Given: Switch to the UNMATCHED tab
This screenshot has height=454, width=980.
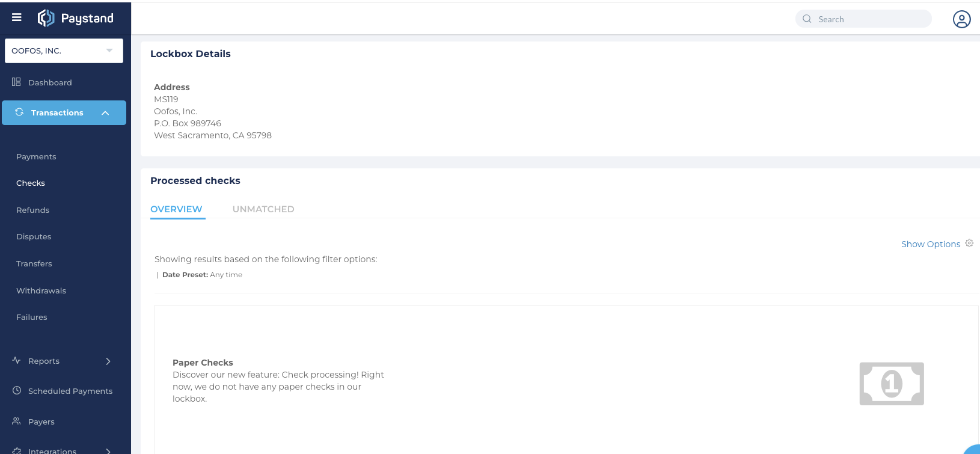Looking at the screenshot, I should click(x=263, y=209).
